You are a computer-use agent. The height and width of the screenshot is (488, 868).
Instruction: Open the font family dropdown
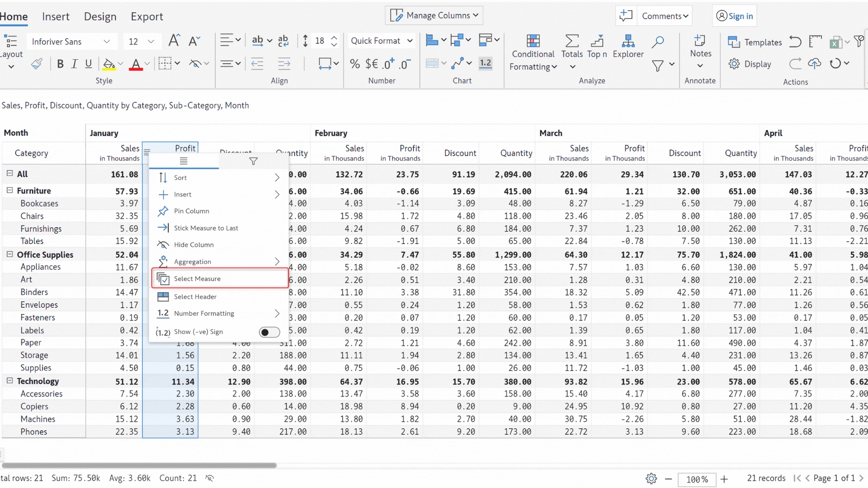click(107, 42)
